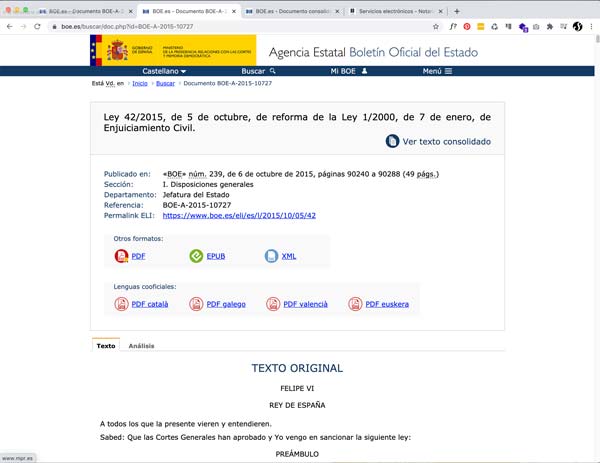Switch to the Análisis tab
The image size is (600, 463).
click(x=141, y=346)
